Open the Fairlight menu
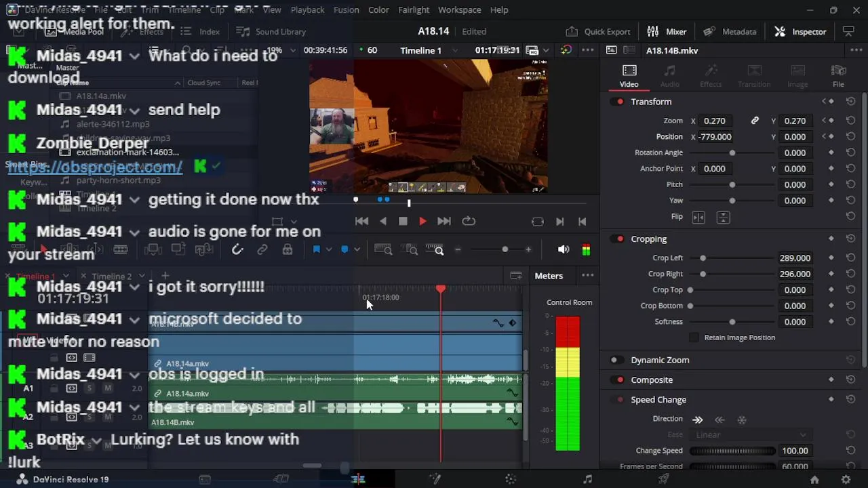The height and width of the screenshot is (488, 868). pos(414,10)
